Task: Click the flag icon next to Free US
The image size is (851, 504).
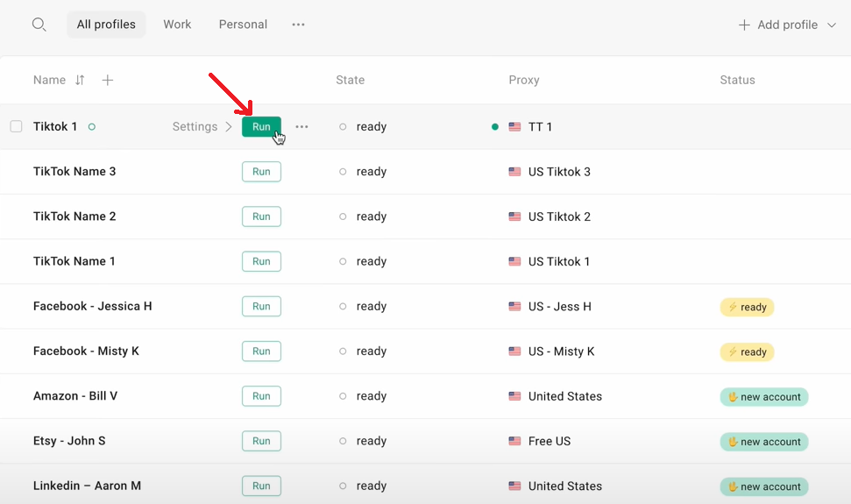Action: pyautogui.click(x=514, y=441)
